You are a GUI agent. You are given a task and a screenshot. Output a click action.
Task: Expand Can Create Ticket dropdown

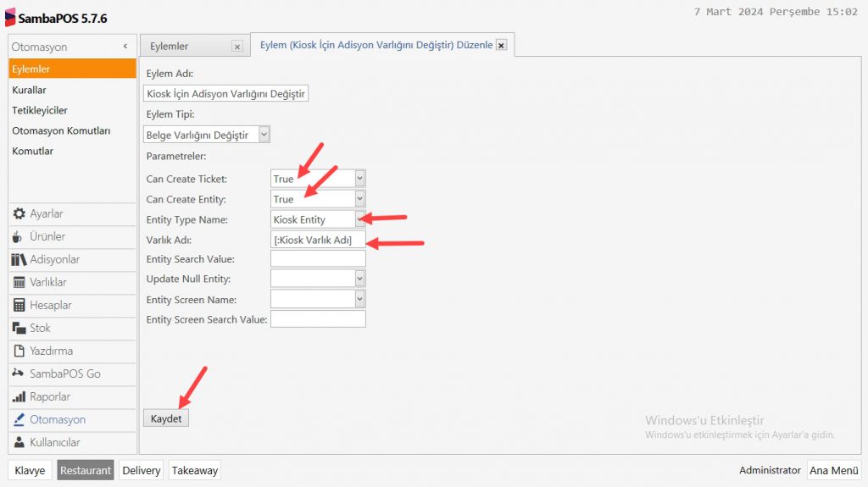tap(359, 179)
